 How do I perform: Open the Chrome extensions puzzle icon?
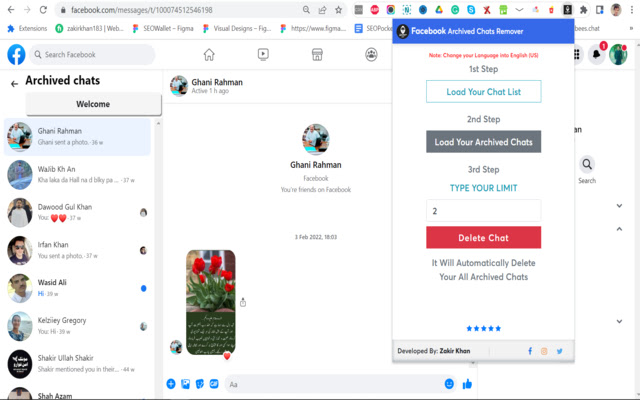tap(583, 10)
